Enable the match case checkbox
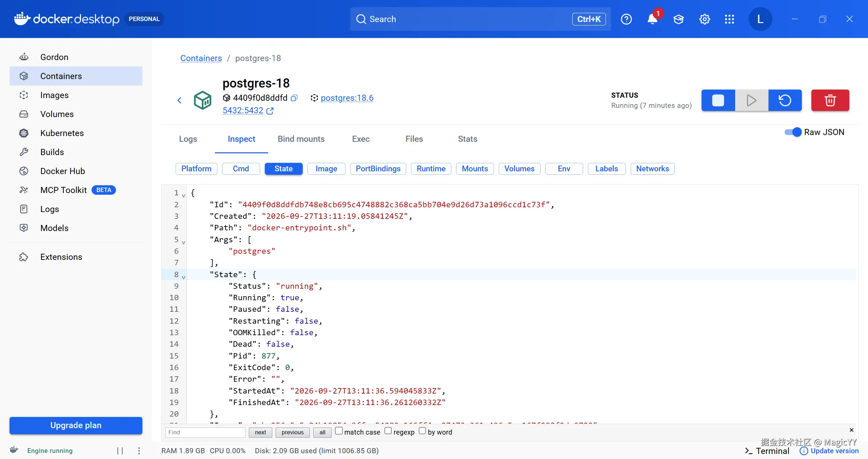 (x=339, y=431)
